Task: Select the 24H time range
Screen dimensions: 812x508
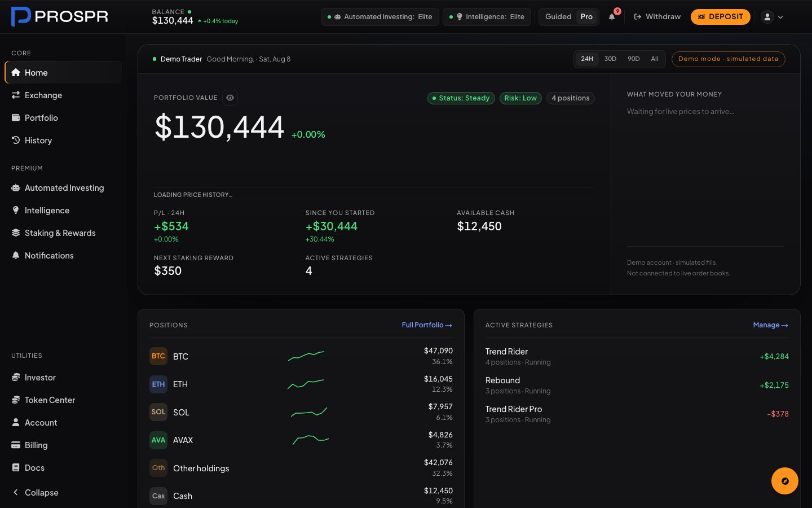Action: pos(587,59)
